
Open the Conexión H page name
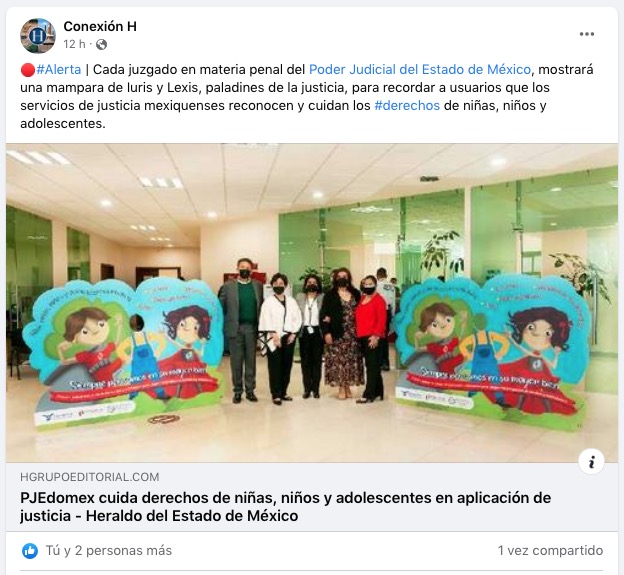coord(100,26)
